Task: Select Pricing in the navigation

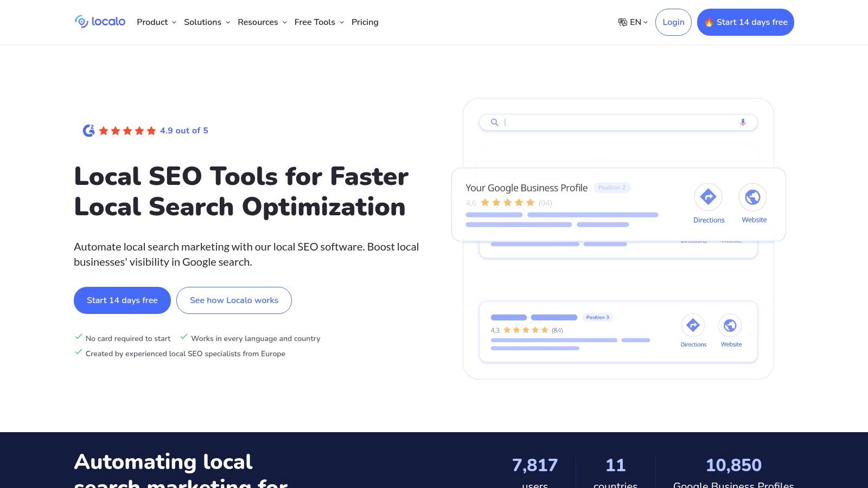Action: [365, 22]
